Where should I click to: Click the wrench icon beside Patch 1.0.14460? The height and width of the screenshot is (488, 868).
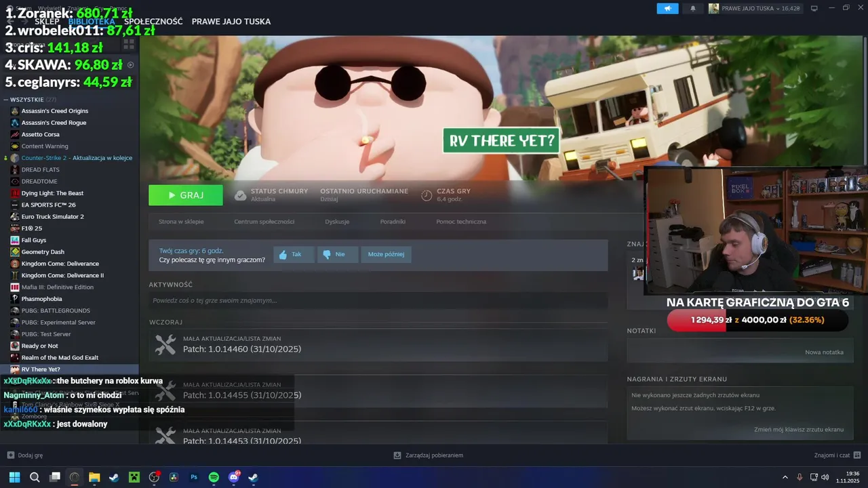[x=165, y=344]
